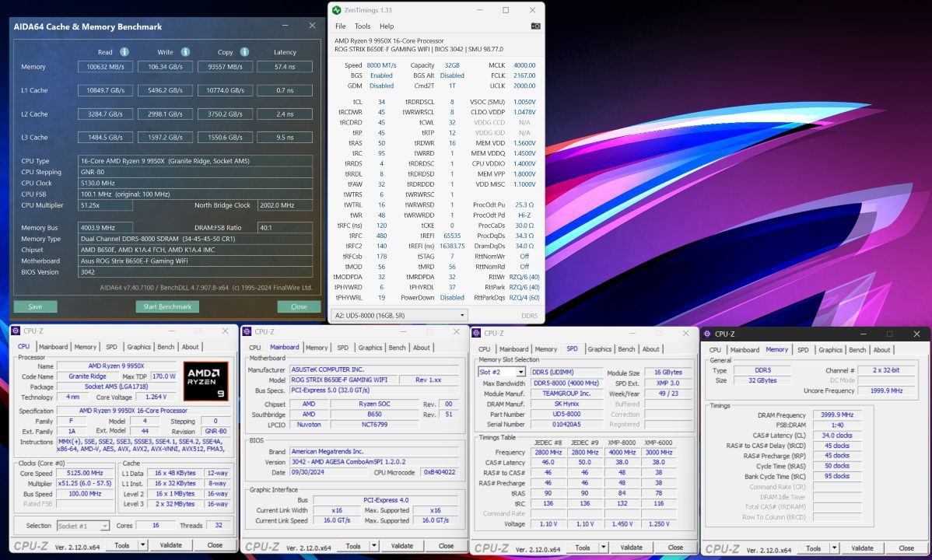Click the CPU-Z title bar icon of Memory window

click(706, 334)
